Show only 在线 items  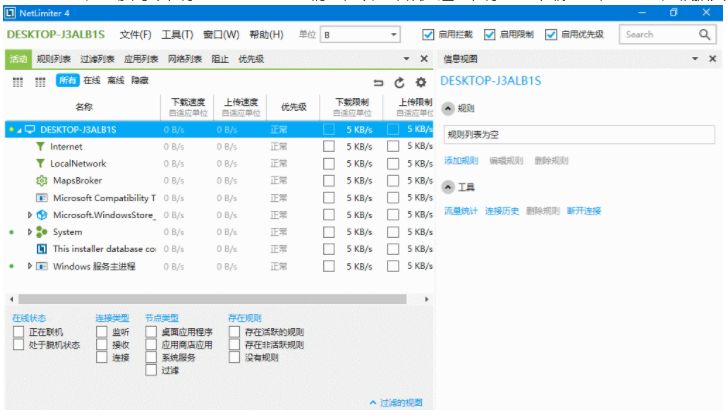pyautogui.click(x=91, y=80)
